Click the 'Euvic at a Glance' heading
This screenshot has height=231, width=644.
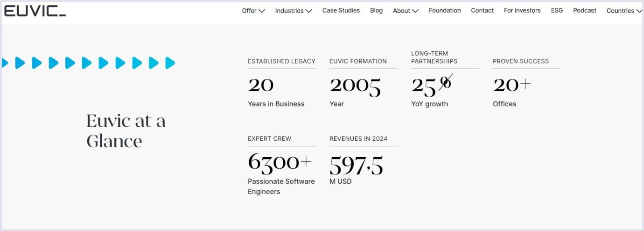pyautogui.click(x=126, y=131)
